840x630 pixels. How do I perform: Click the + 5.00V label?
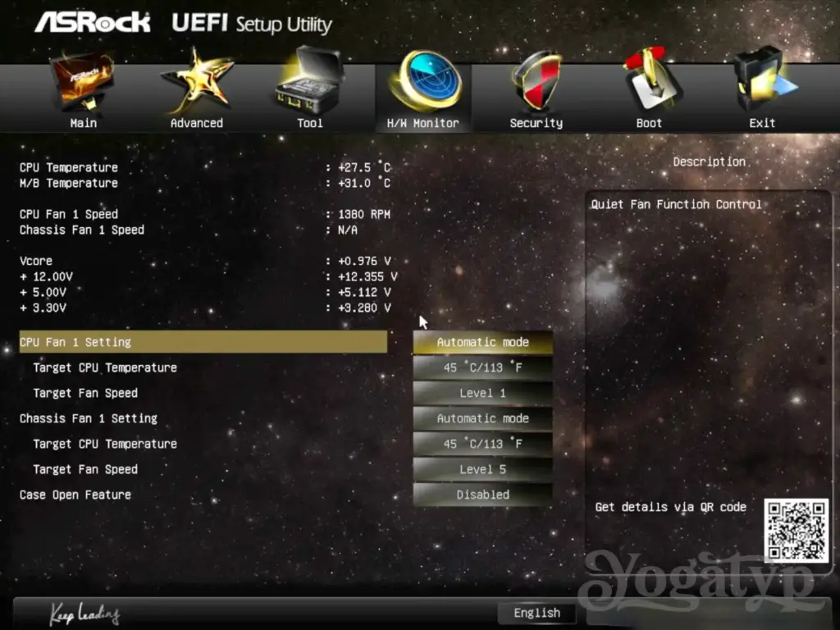pyautogui.click(x=43, y=293)
